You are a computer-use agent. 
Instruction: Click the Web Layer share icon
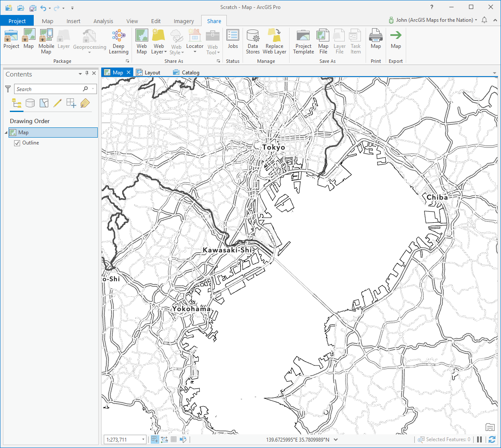point(158,35)
